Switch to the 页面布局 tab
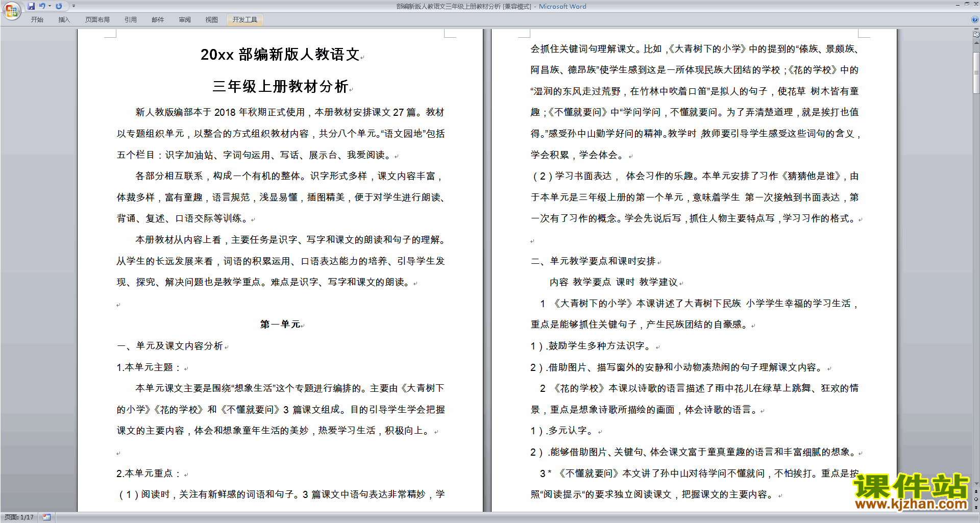980x523 pixels. pyautogui.click(x=97, y=20)
